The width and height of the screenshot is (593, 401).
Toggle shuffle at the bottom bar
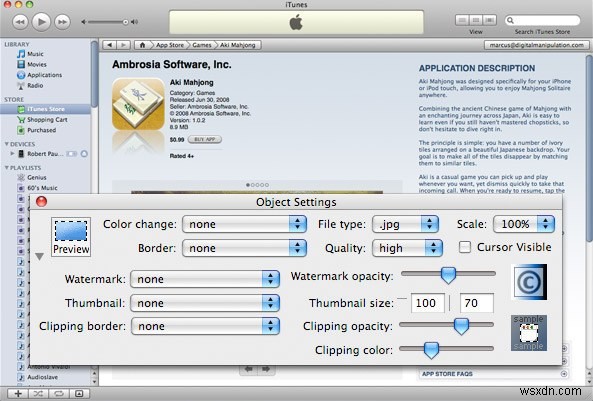pyautogui.click(x=39, y=393)
